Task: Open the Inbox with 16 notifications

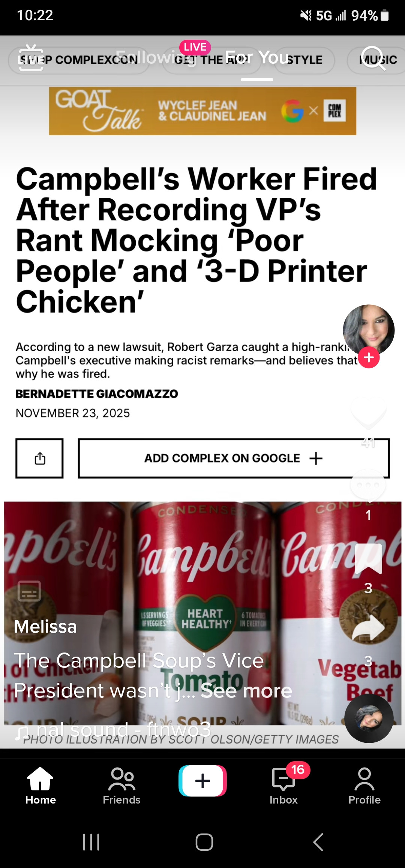Action: 284,786
